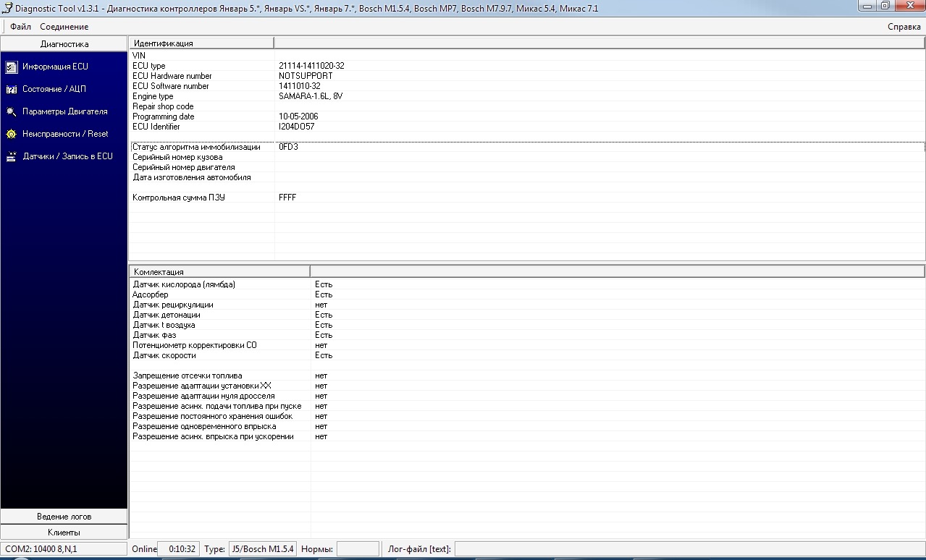Select Потенциометр корректировки CO row
The width and height of the screenshot is (926, 560).
(527, 345)
